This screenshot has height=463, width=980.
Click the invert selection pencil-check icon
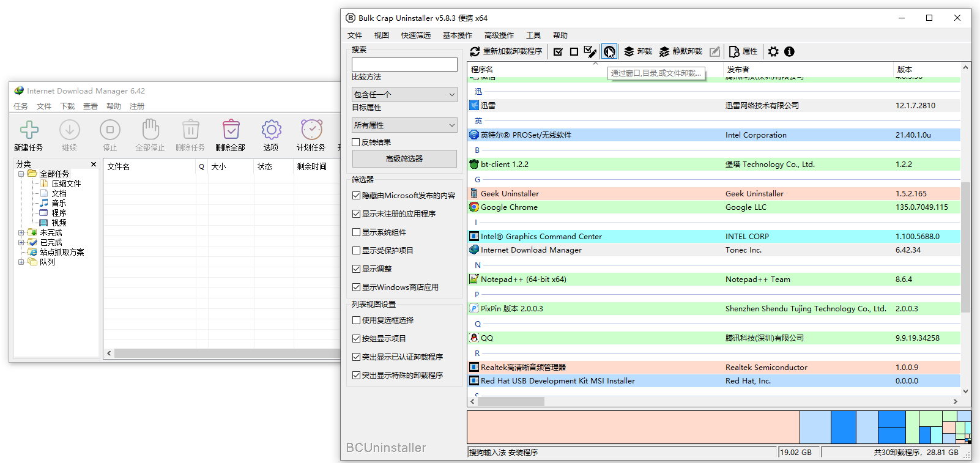(x=590, y=51)
